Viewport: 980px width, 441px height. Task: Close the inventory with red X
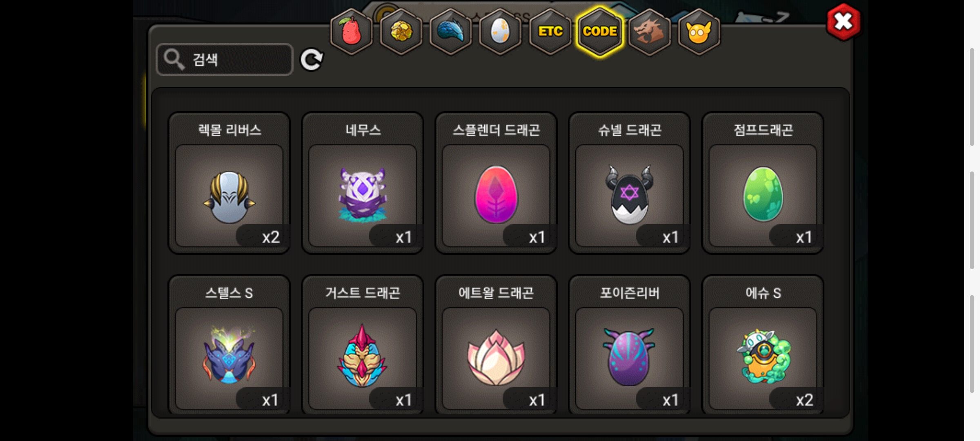click(x=844, y=22)
